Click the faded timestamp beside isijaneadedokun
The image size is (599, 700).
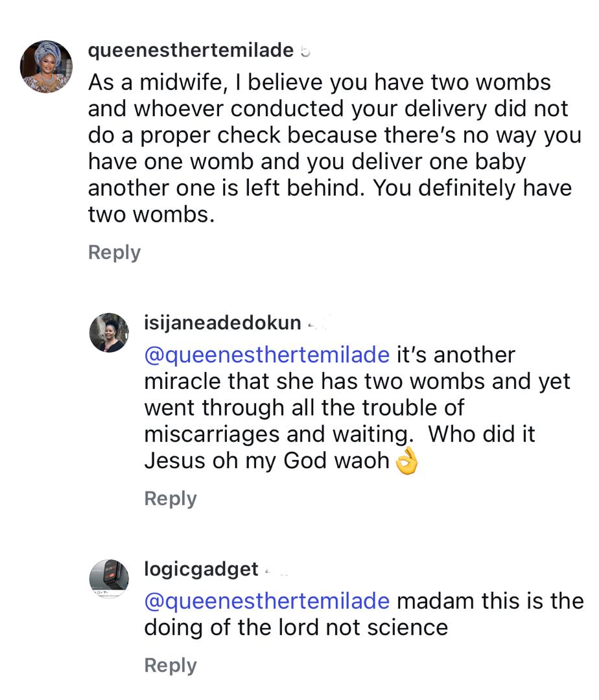coord(314,323)
